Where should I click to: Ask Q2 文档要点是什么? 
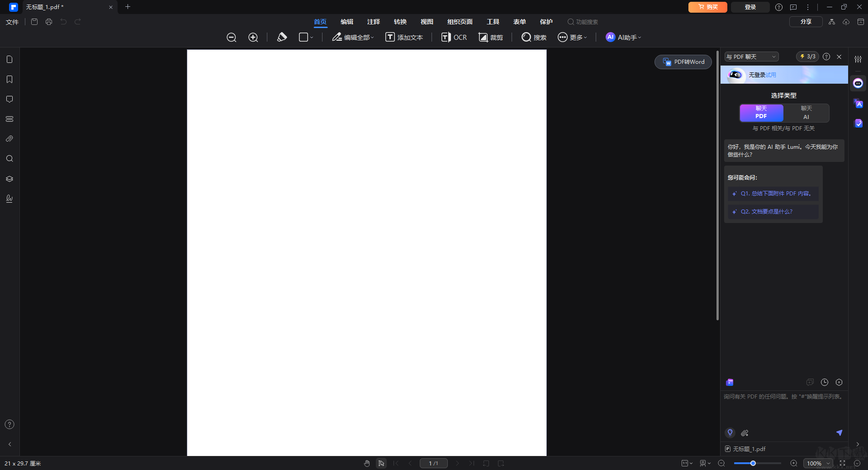coord(773,211)
